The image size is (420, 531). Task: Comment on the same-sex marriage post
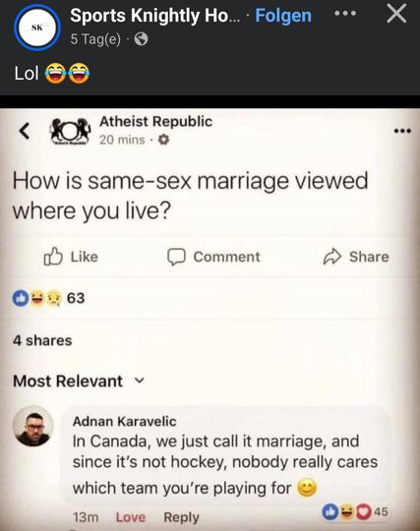point(213,257)
